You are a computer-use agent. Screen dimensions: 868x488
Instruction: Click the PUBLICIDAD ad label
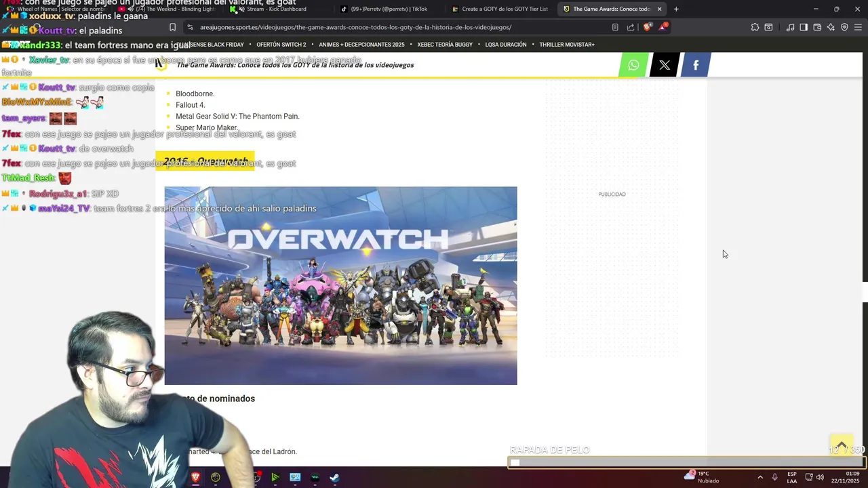[x=612, y=195]
